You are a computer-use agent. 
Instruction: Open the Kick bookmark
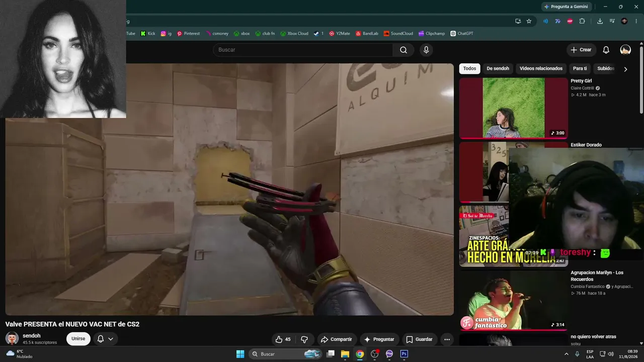(x=148, y=34)
